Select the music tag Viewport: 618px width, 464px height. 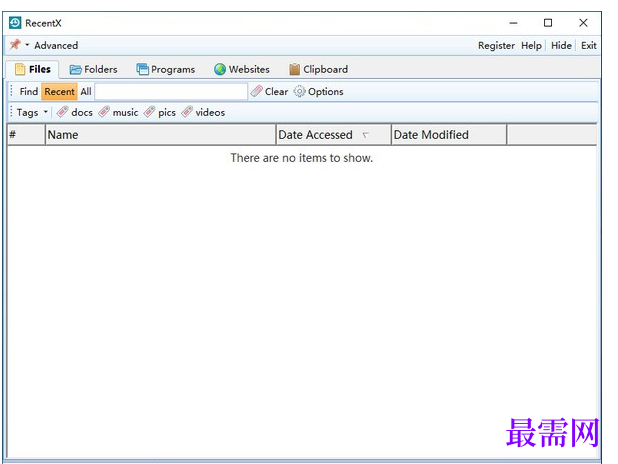point(118,112)
